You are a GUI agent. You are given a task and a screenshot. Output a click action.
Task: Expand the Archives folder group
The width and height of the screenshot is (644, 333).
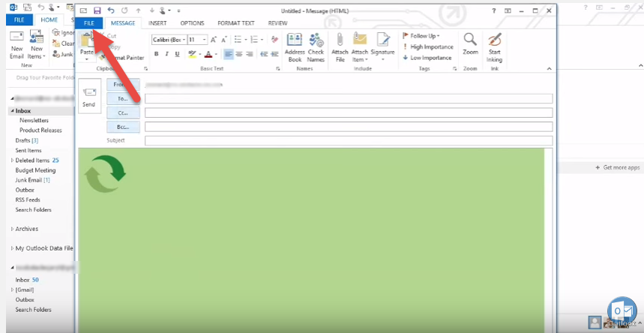pyautogui.click(x=12, y=229)
